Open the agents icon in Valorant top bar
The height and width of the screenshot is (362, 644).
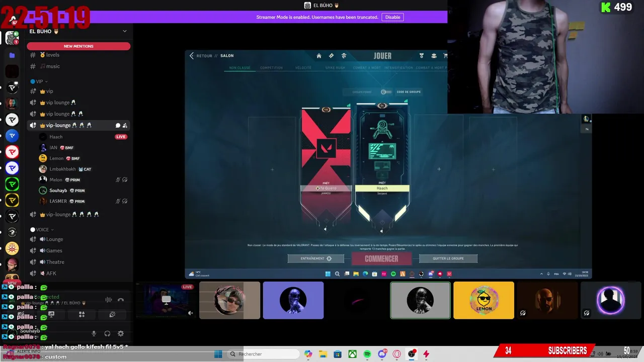(344, 56)
